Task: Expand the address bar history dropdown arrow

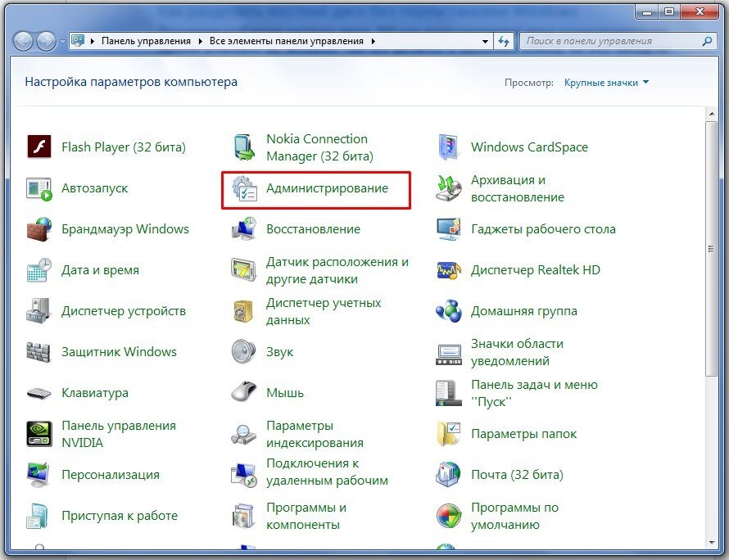Action: tap(485, 42)
